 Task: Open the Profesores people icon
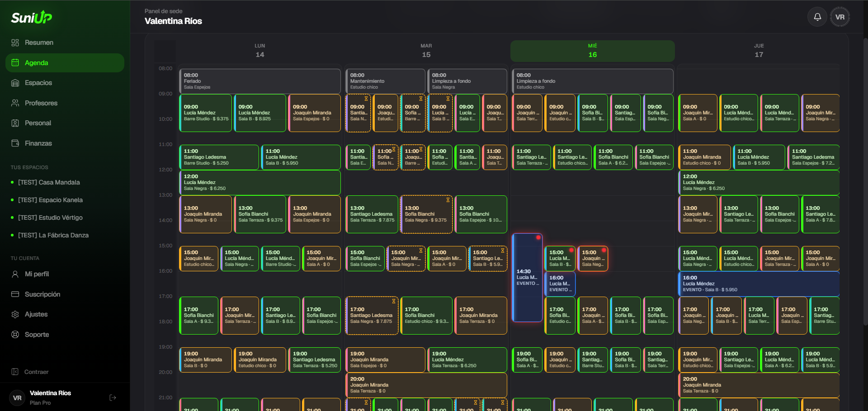(15, 103)
